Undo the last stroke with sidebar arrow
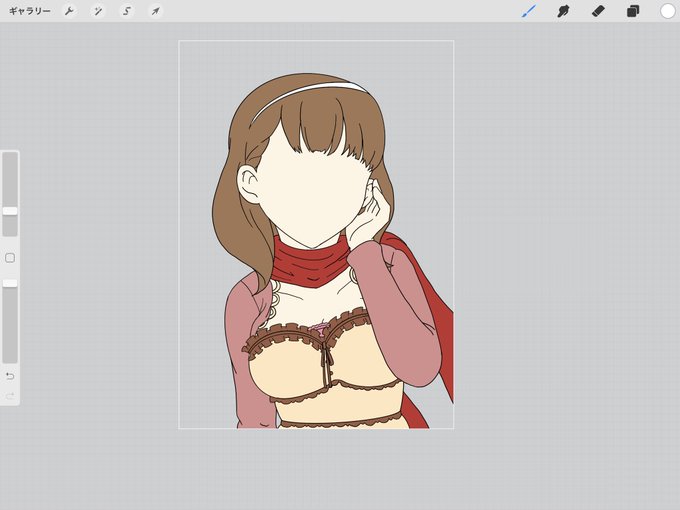680x510 pixels. 10,376
